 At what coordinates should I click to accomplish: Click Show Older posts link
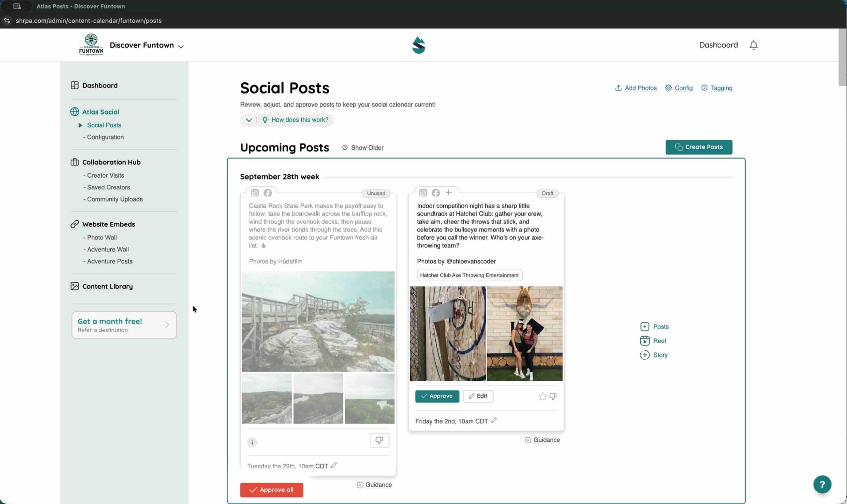click(x=363, y=148)
